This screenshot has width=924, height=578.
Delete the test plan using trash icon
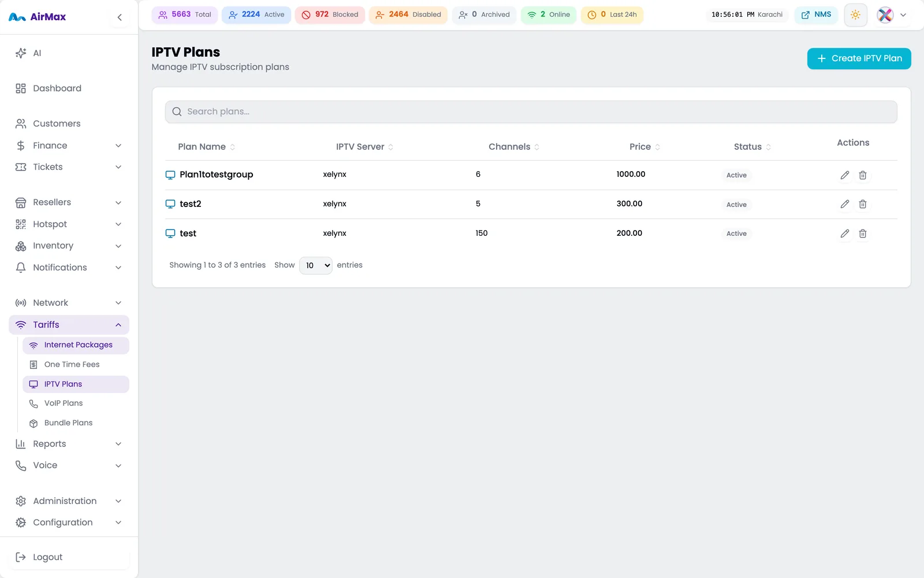pos(863,234)
